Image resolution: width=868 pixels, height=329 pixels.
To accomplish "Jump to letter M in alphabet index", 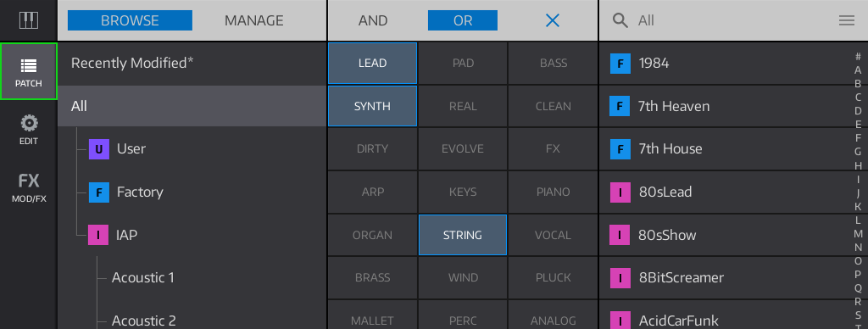I will [858, 233].
